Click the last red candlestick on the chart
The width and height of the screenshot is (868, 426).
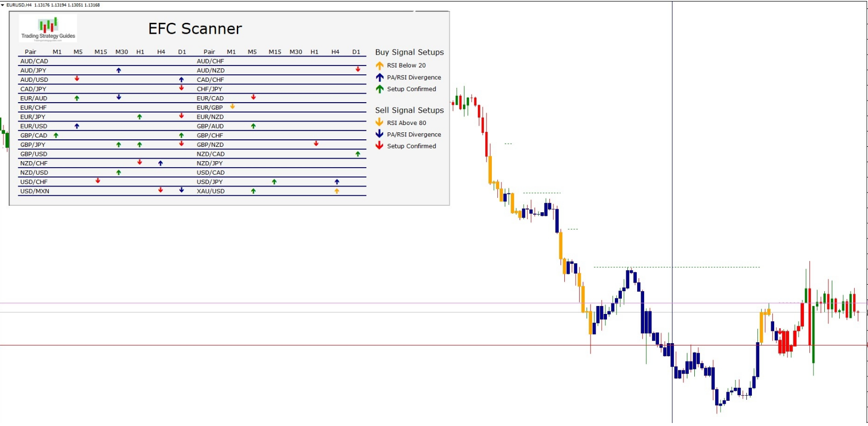pos(858,312)
